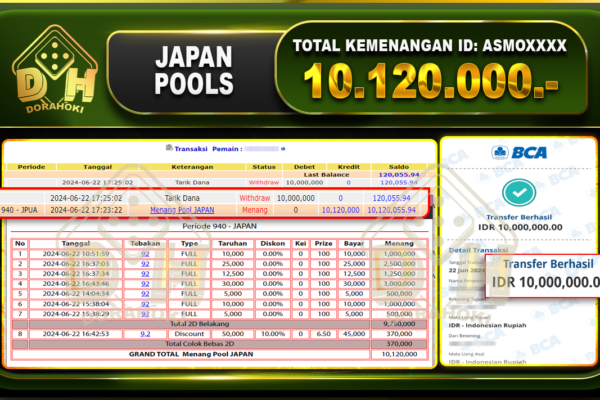Click the Saldo column header
The height and width of the screenshot is (400, 600).
(399, 167)
